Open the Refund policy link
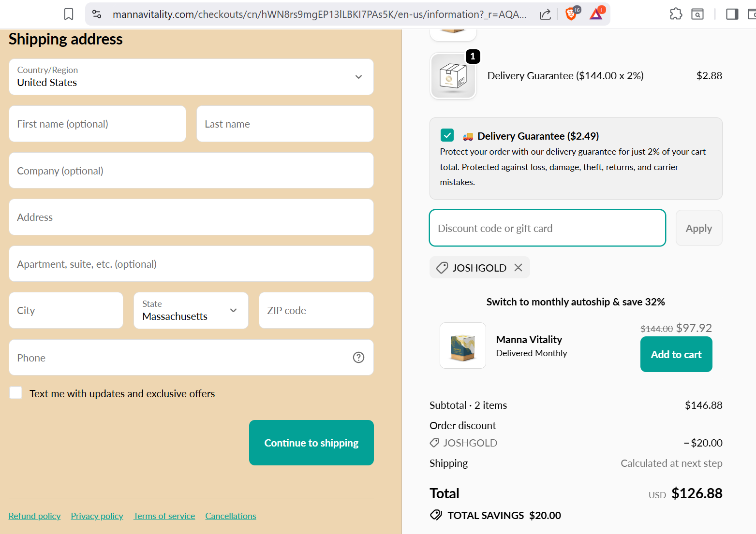 [35, 516]
